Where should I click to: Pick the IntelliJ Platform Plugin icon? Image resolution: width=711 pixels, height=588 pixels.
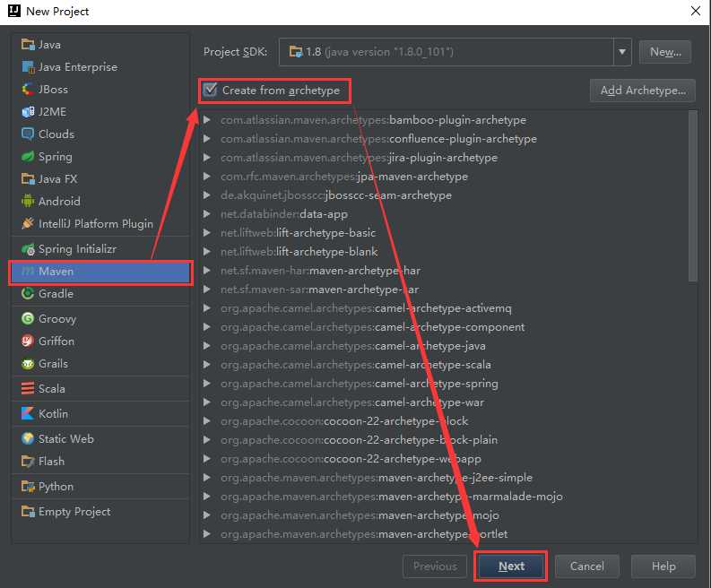coord(28,223)
